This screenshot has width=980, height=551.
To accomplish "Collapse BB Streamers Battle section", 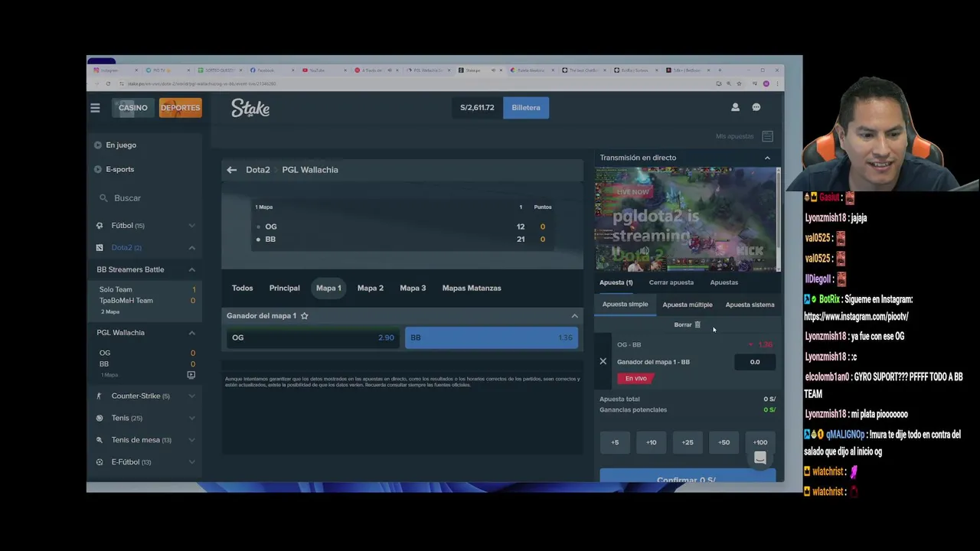I will (x=192, y=269).
